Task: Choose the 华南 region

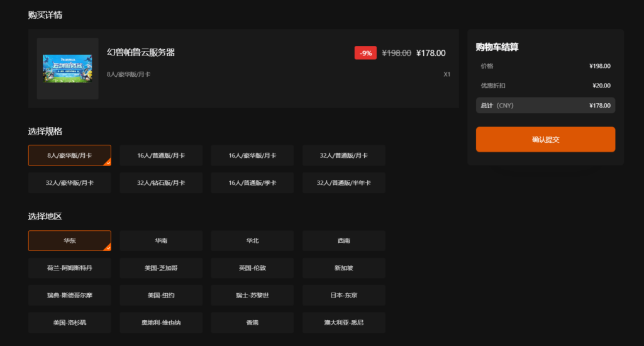Action: click(x=161, y=241)
